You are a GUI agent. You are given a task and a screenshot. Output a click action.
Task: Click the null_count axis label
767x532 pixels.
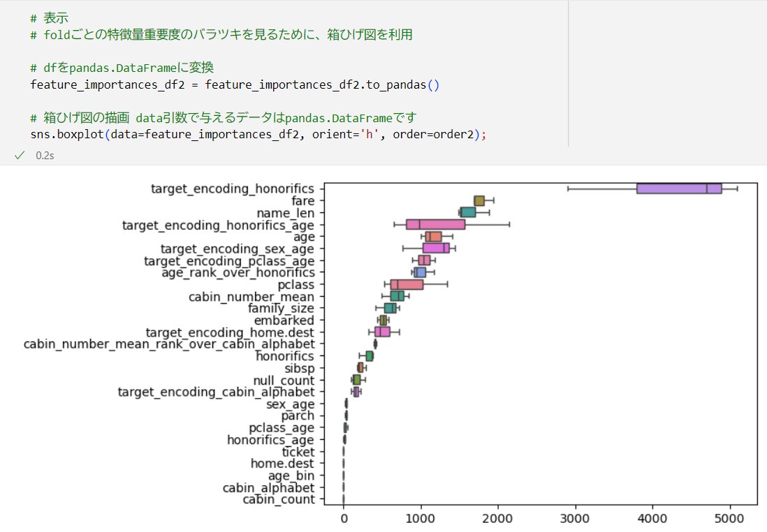click(x=284, y=380)
